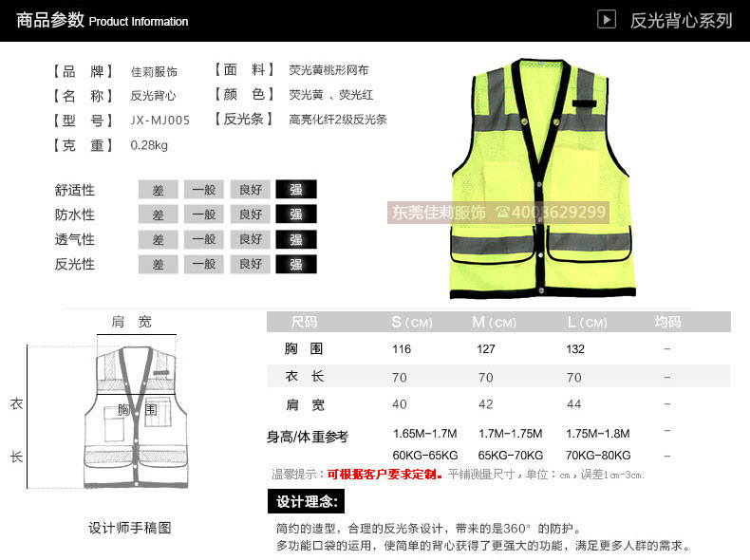Click the telephone icon in the watermark
750x560 pixels.
point(502,213)
